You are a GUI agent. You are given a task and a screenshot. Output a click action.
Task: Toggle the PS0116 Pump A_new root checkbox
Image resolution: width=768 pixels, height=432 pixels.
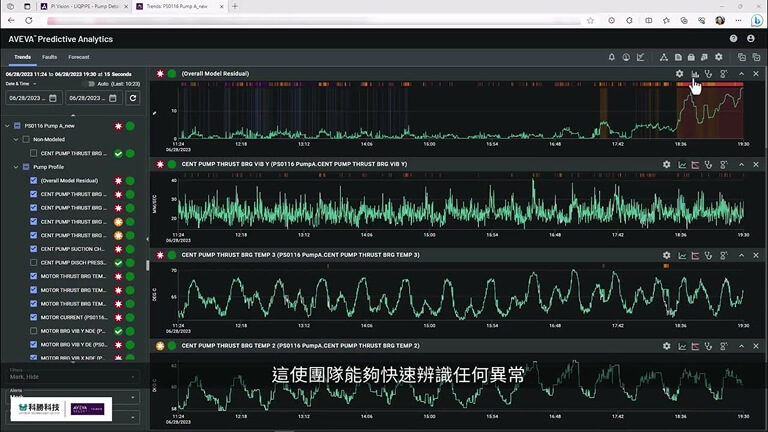pos(17,126)
